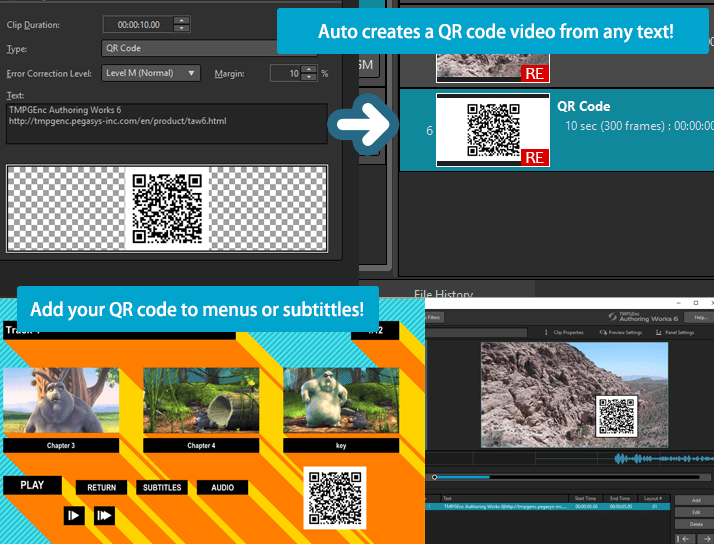
Task: Minimize the Authoring Works window
Action: [x=678, y=303]
